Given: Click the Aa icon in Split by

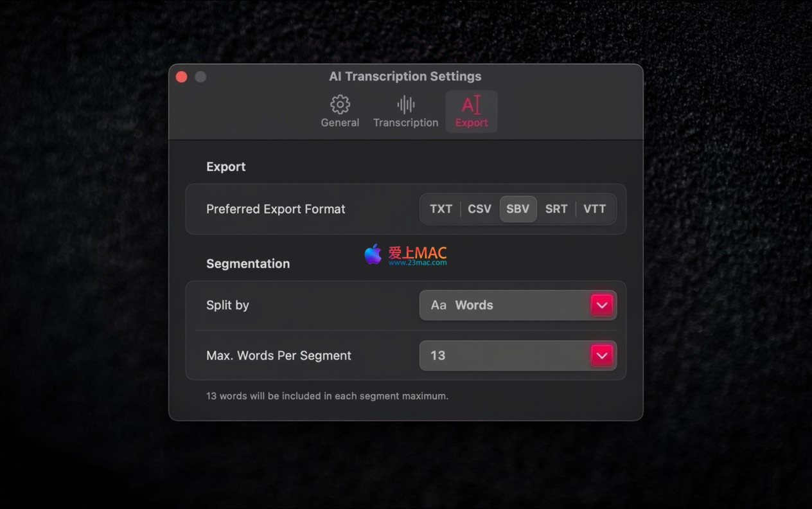Looking at the screenshot, I should pyautogui.click(x=439, y=305).
